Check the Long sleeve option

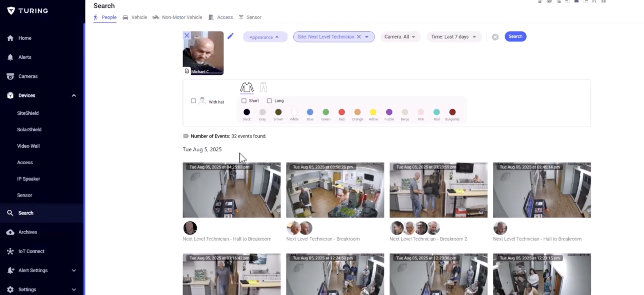(x=269, y=101)
